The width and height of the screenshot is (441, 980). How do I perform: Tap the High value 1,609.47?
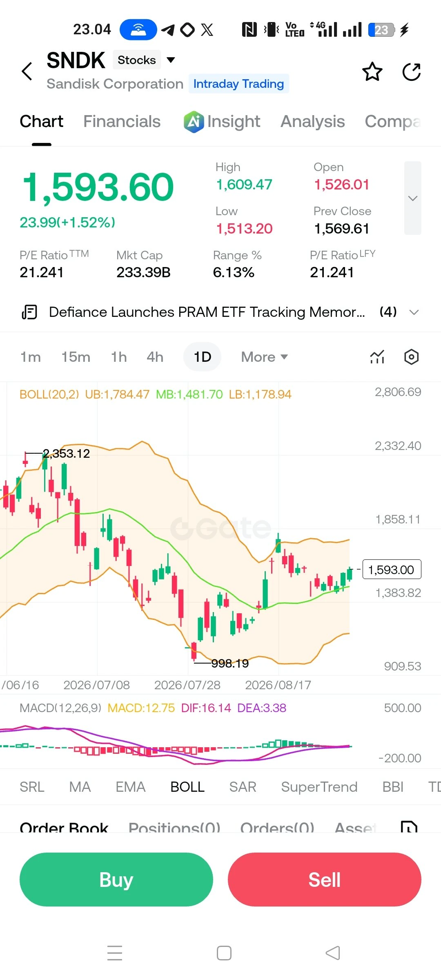244,185
